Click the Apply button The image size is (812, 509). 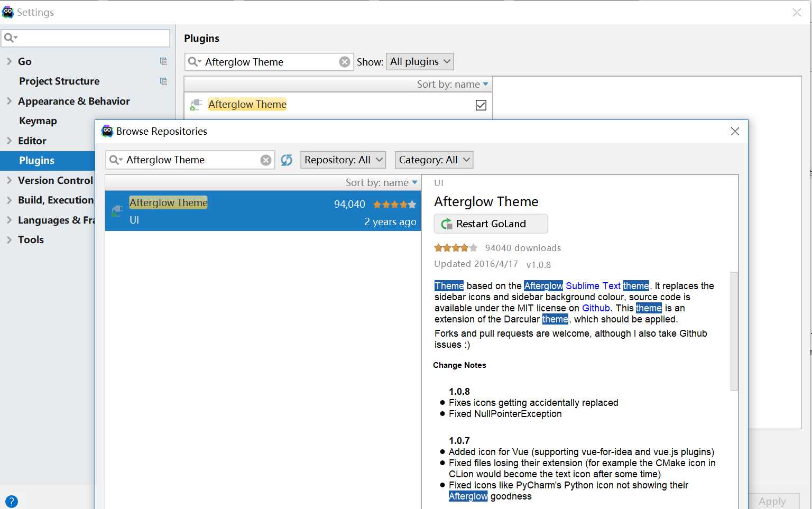[x=772, y=501]
